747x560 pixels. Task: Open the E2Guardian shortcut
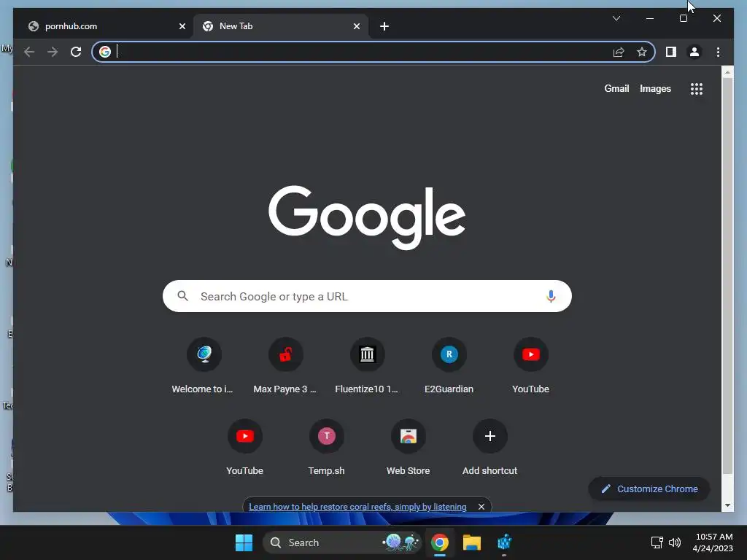pos(449,366)
